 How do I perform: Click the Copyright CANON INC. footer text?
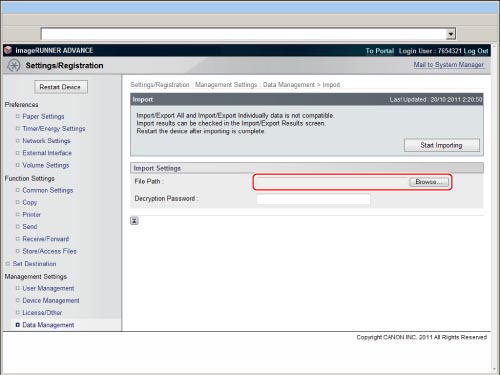(x=422, y=337)
